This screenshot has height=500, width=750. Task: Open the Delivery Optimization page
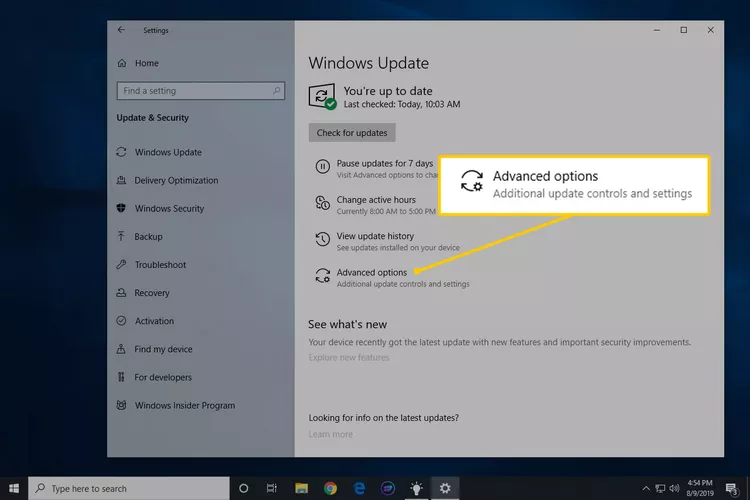pyautogui.click(x=176, y=181)
